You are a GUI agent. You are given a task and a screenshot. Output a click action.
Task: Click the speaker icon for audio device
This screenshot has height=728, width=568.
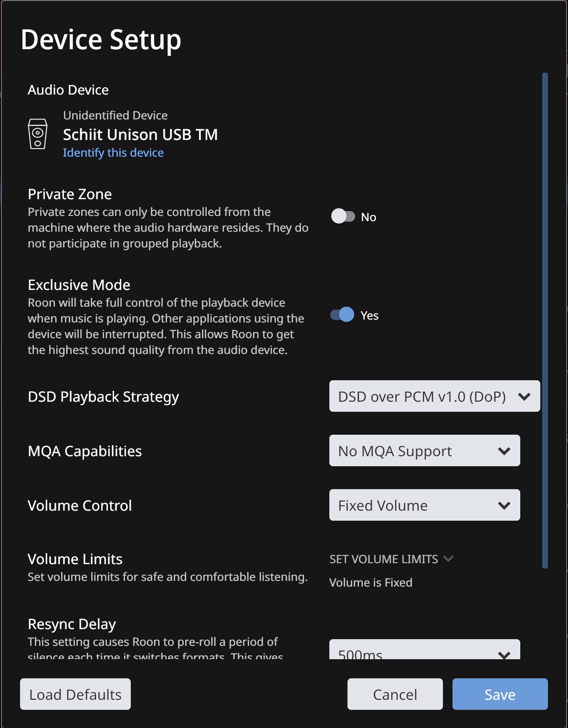pos(38,134)
